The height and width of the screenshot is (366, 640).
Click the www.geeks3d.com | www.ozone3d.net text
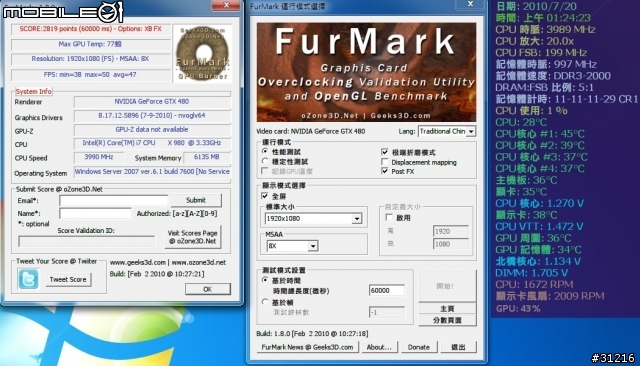[x=168, y=262]
